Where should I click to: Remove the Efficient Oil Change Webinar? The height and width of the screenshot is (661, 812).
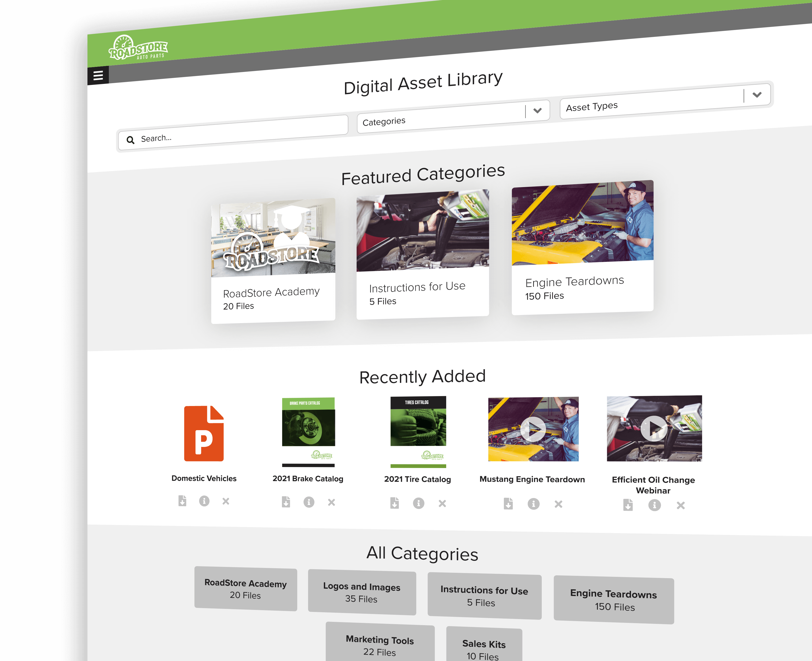(680, 506)
